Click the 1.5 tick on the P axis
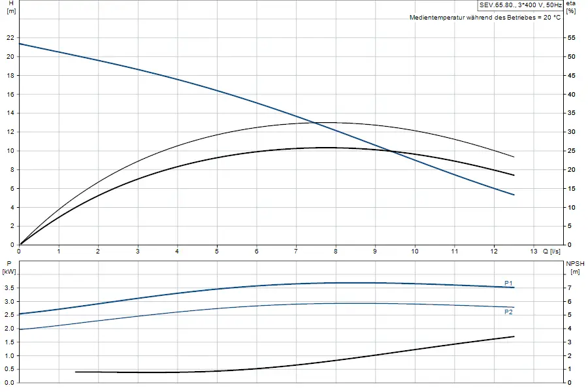Screen dimensions: 588x392 [x=9, y=342]
